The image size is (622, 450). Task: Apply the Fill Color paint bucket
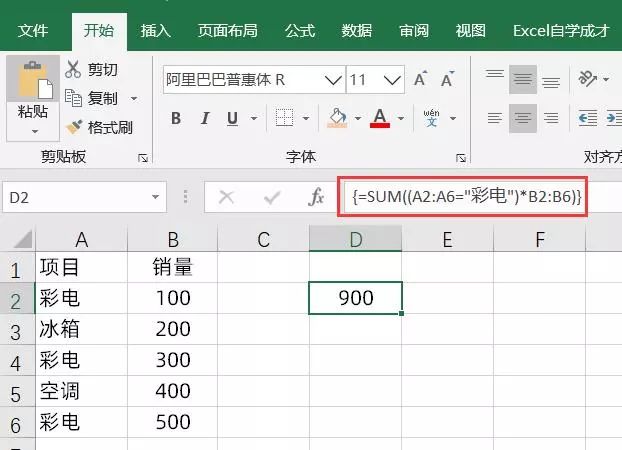(338, 118)
